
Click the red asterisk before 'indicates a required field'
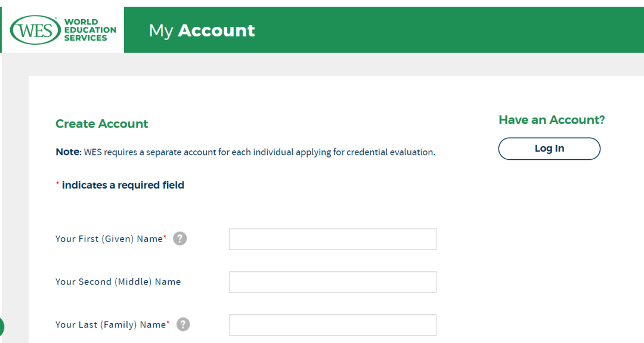[57, 184]
